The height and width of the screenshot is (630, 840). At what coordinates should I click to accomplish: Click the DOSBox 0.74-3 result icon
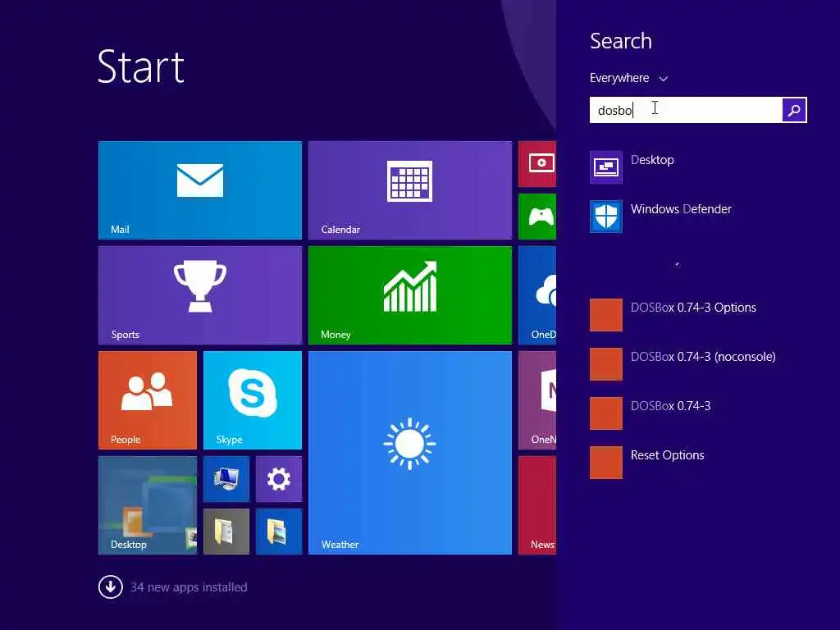pos(606,413)
